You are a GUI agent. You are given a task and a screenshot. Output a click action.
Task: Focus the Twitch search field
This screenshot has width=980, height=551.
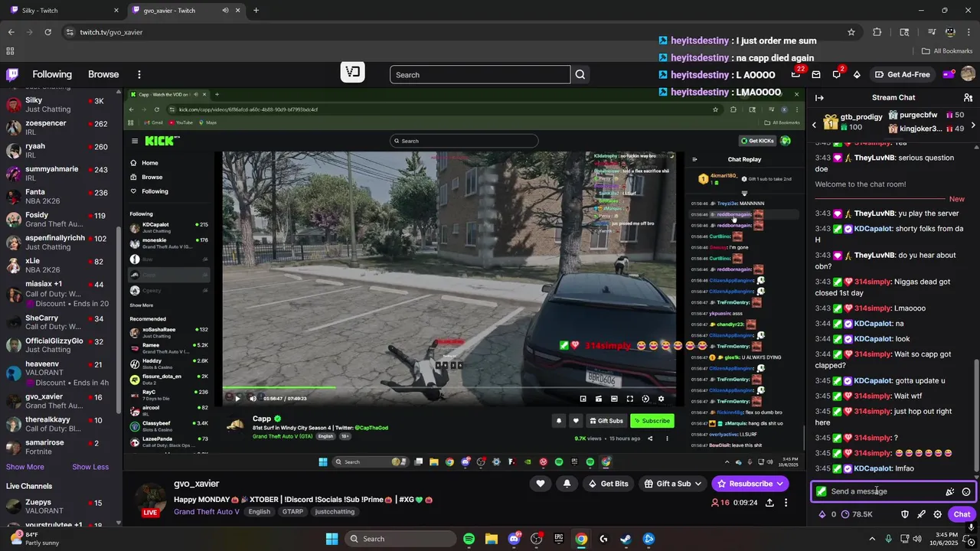click(x=480, y=75)
